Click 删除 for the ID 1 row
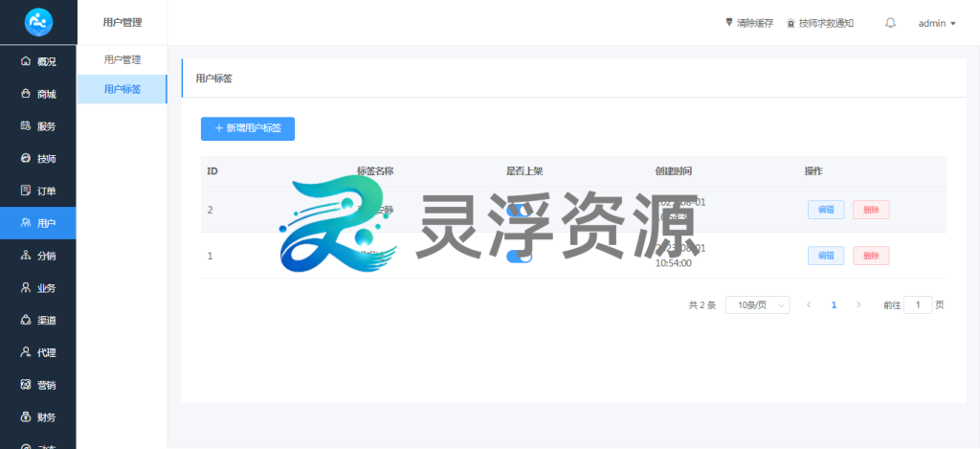 [871, 256]
